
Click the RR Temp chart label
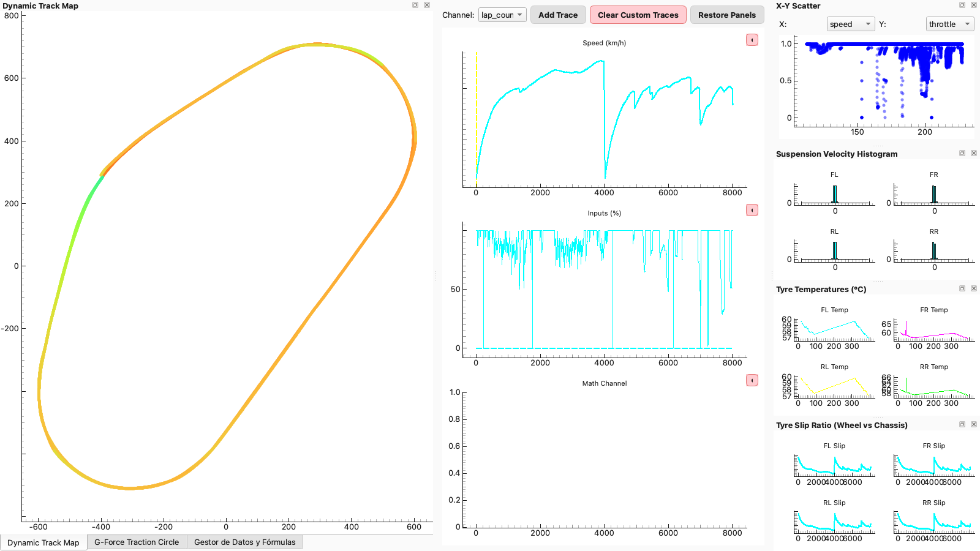pyautogui.click(x=934, y=367)
